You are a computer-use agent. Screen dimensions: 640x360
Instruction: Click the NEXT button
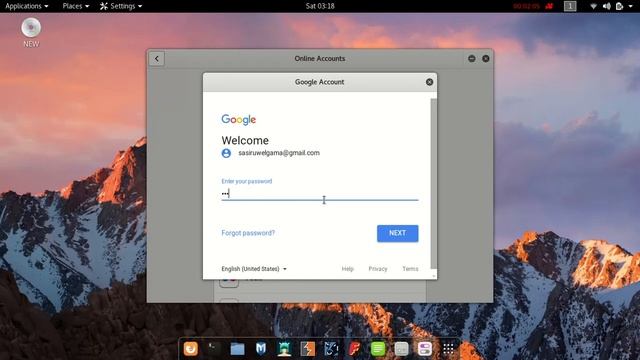pyautogui.click(x=398, y=233)
